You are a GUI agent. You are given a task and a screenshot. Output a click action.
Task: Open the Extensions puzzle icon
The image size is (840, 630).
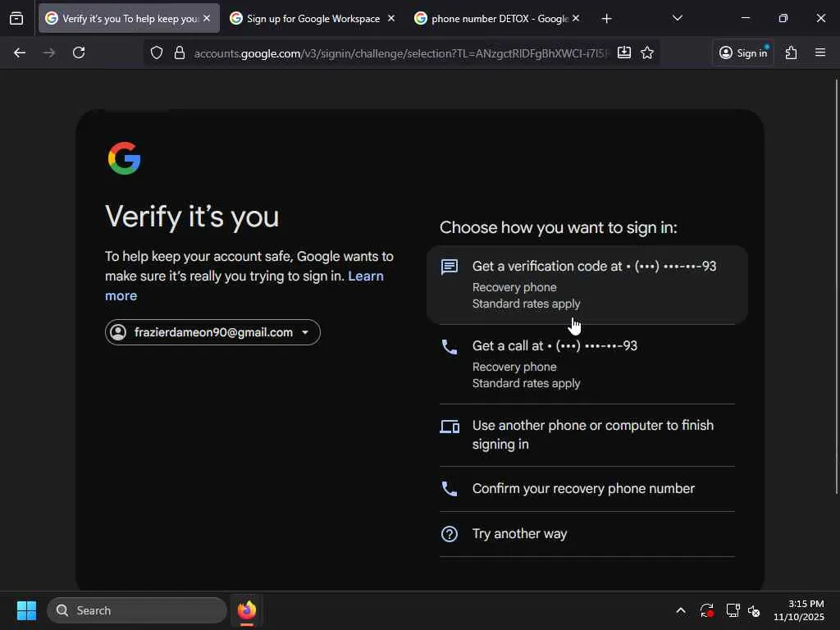point(792,52)
